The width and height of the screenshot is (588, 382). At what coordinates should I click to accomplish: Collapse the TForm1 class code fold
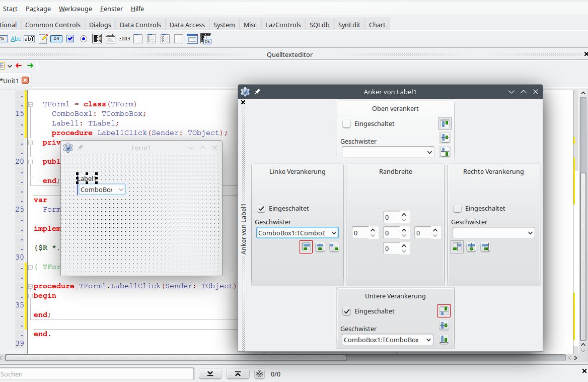tap(31, 104)
